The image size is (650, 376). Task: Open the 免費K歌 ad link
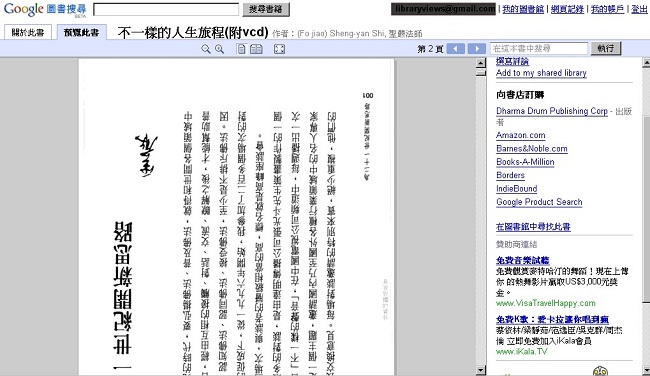[x=553, y=319]
